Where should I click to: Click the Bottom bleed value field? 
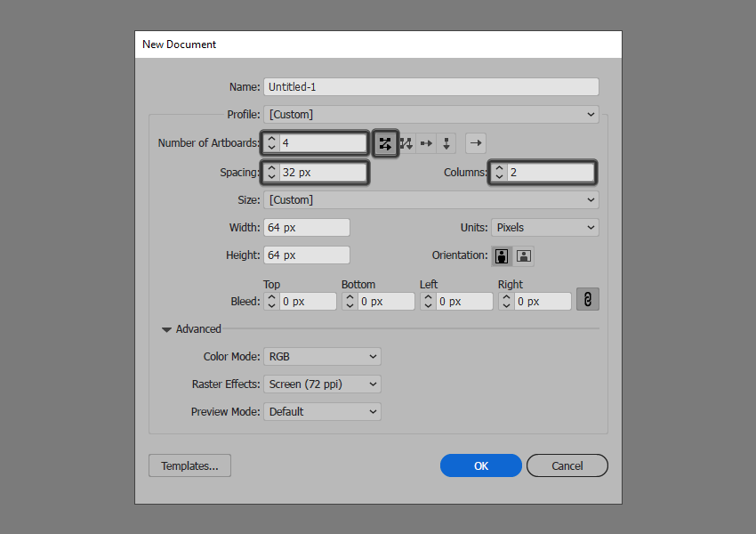tap(386, 302)
